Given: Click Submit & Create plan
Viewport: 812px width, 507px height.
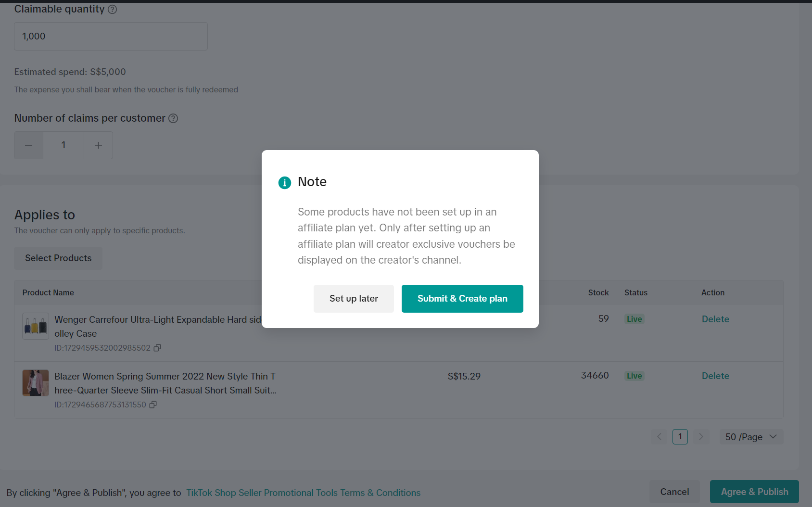Looking at the screenshot, I should [462, 299].
